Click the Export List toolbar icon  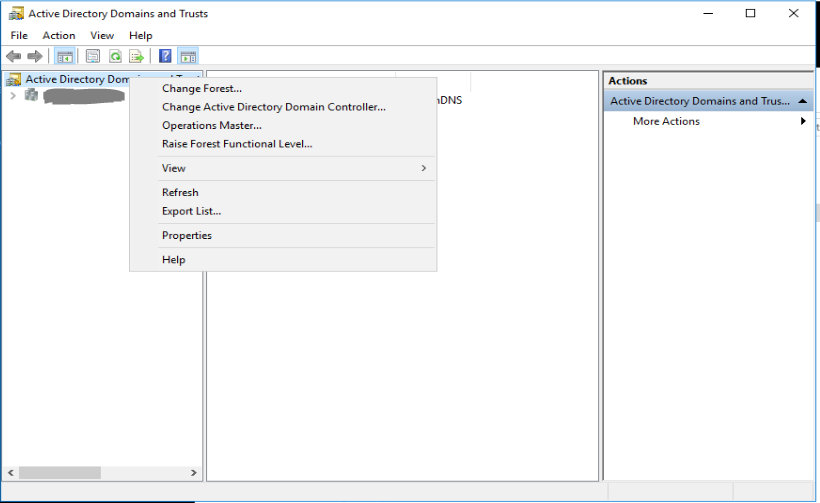coord(136,56)
